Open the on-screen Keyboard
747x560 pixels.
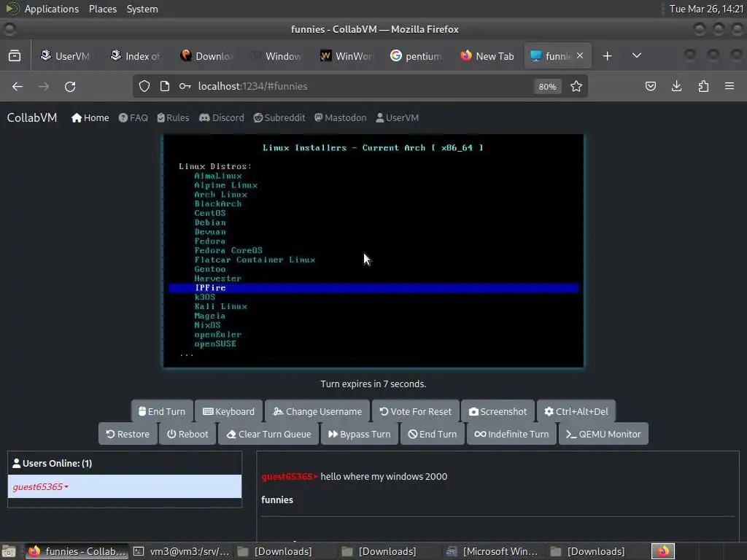point(228,411)
